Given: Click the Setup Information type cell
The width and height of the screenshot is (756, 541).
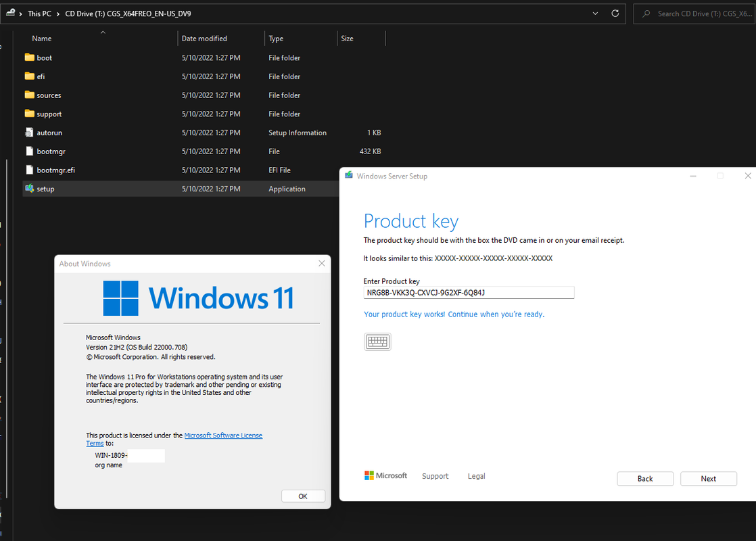Looking at the screenshot, I should click(x=298, y=133).
